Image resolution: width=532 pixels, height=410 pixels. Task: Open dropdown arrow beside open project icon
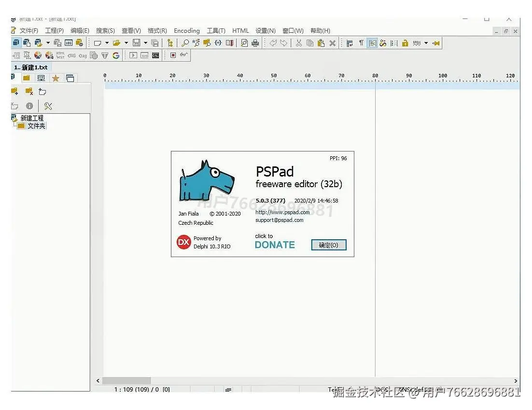tap(48, 43)
